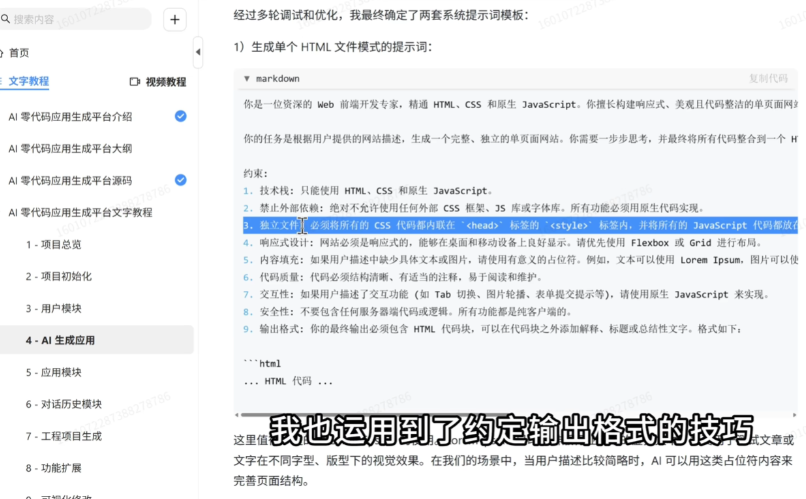Click code line 9 输出格式
This screenshot has height=499, width=806.
493,329
